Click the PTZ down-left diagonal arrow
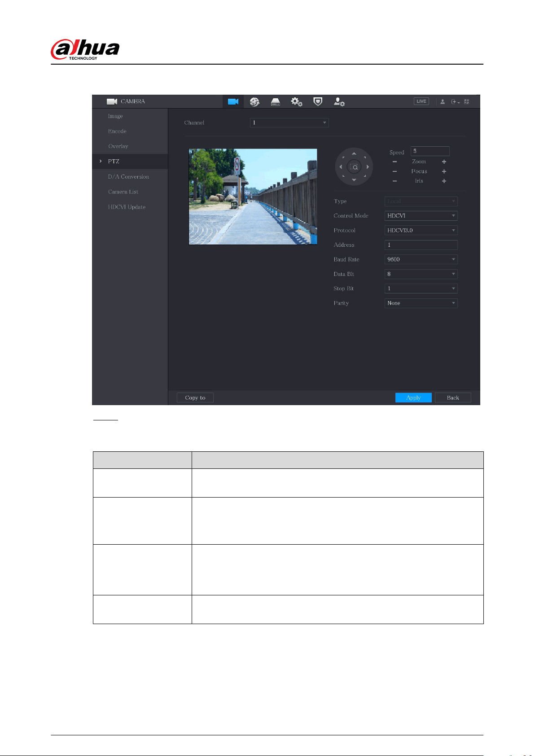Image resolution: width=535 pixels, height=756 pixels. point(343,176)
